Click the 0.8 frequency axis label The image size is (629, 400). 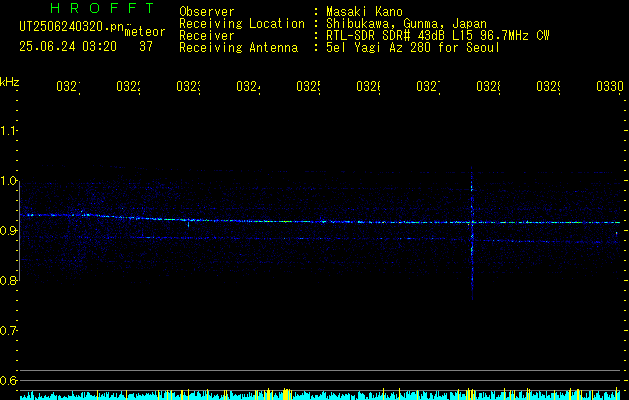pyautogui.click(x=8, y=280)
